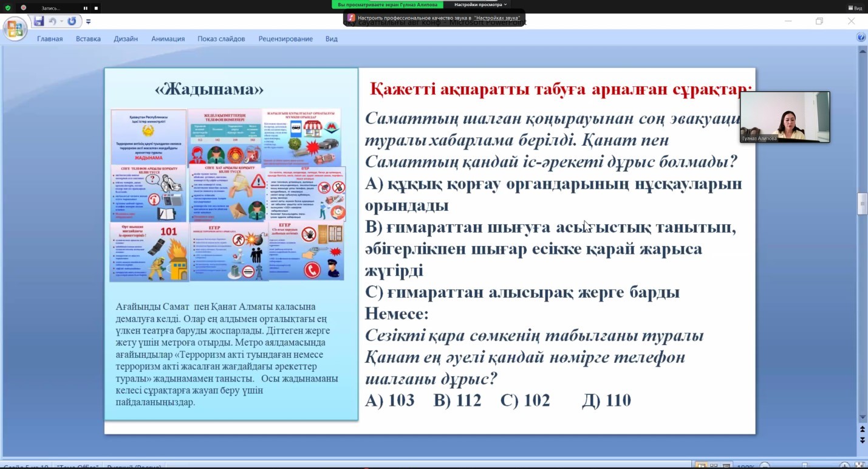Click the memo infographic image on the slide
This screenshot has height=469, width=868.
(x=227, y=194)
